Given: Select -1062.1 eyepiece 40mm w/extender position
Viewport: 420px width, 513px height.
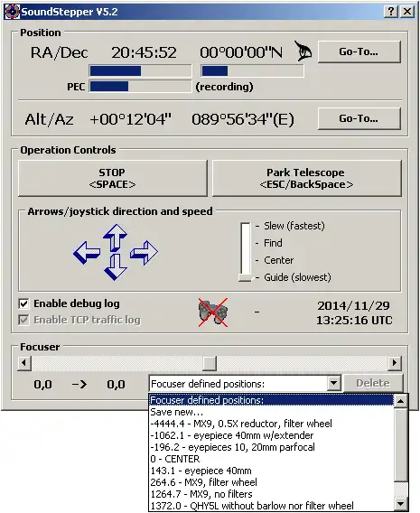Looking at the screenshot, I should point(272,435).
